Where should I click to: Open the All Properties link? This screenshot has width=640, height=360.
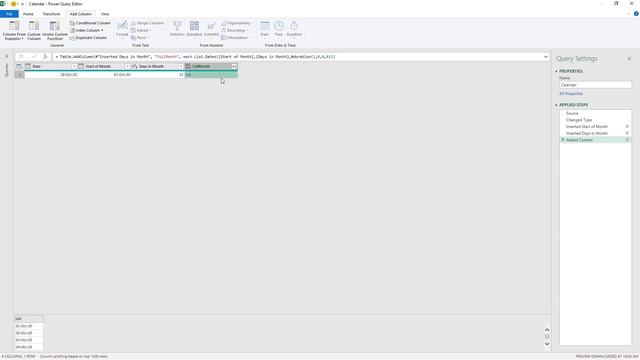[571, 94]
